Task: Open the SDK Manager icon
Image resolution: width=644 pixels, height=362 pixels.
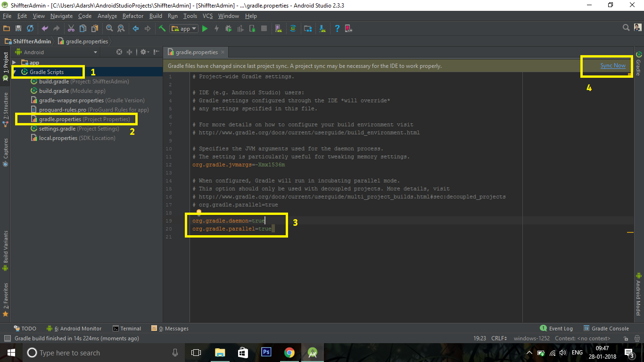Action: pyautogui.click(x=322, y=29)
